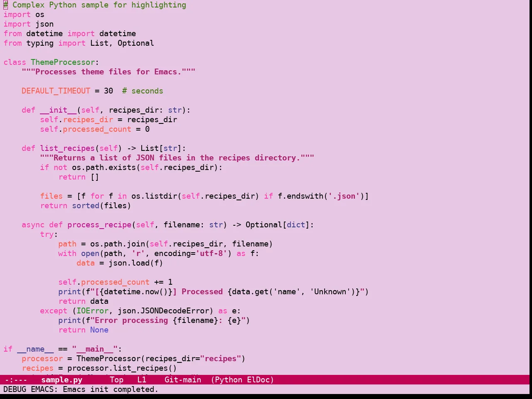The width and height of the screenshot is (532, 399).
Task: Click the "__main__" string
Action: tap(95, 349)
